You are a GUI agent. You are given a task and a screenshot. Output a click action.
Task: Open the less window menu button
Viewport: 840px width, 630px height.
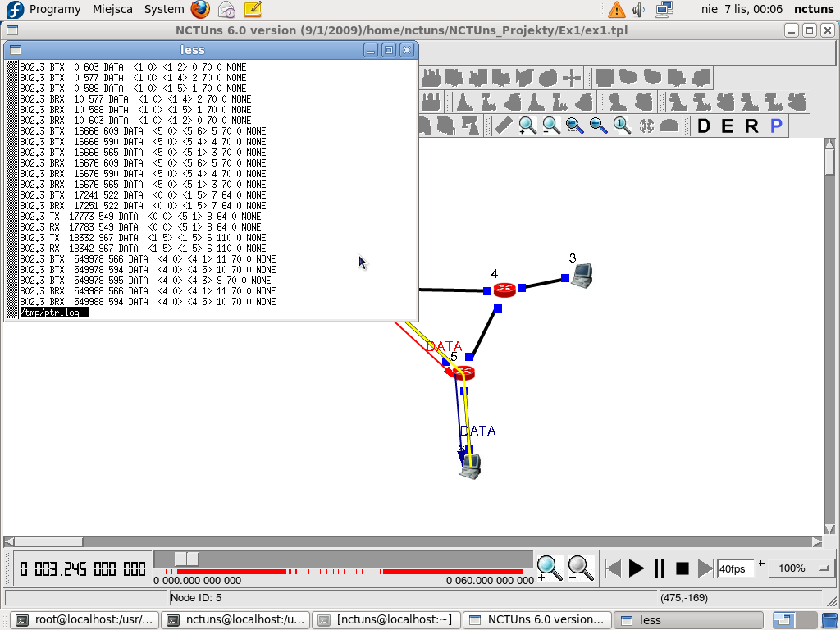coord(16,50)
